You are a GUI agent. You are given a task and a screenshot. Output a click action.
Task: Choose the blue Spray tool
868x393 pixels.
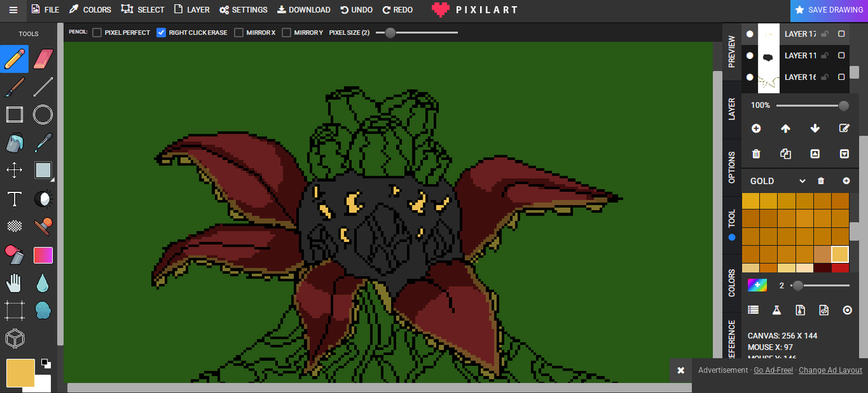coord(43,310)
